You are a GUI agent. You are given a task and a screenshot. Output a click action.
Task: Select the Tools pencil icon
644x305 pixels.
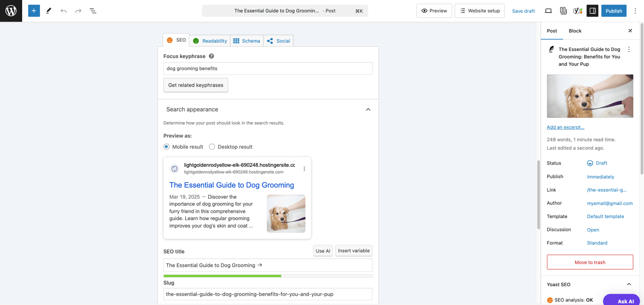coord(49,10)
